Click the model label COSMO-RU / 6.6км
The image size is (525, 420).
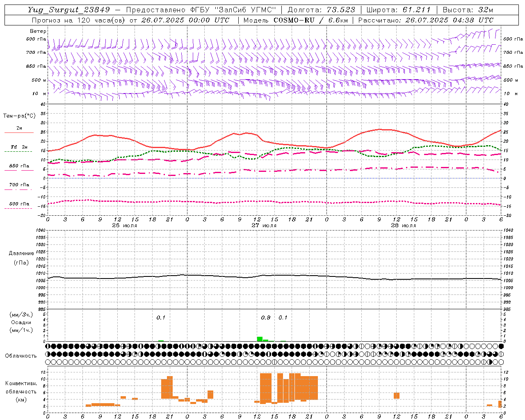[x=311, y=20]
